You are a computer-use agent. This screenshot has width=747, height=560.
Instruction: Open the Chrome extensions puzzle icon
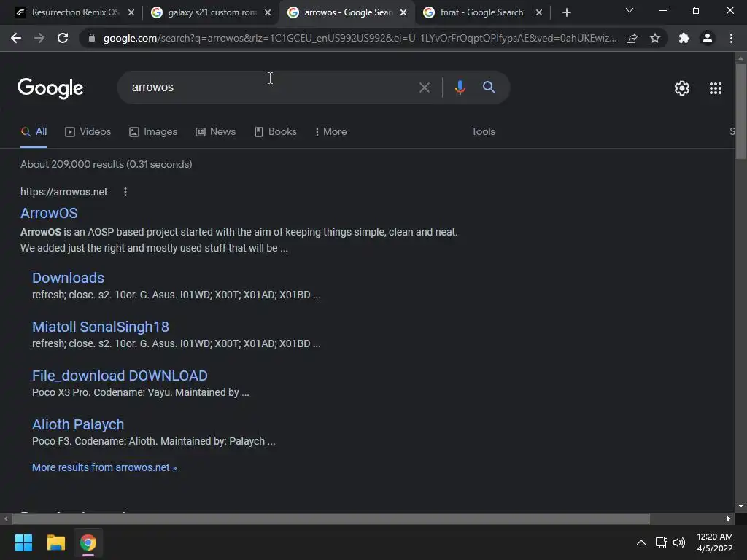tap(684, 38)
